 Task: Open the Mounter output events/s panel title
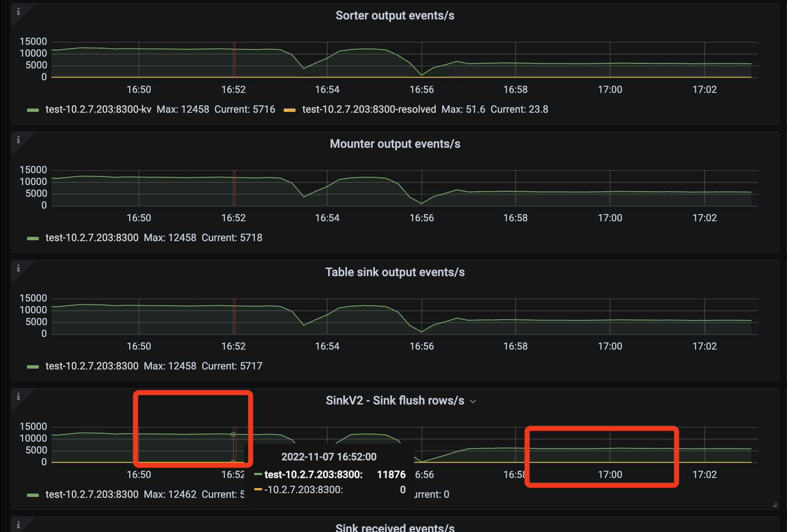tap(395, 144)
